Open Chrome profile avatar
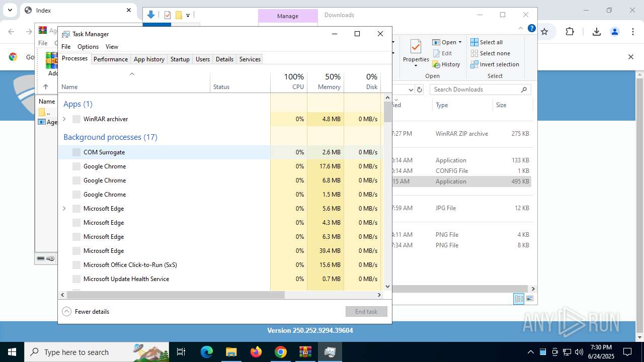644x362 pixels. click(x=614, y=32)
